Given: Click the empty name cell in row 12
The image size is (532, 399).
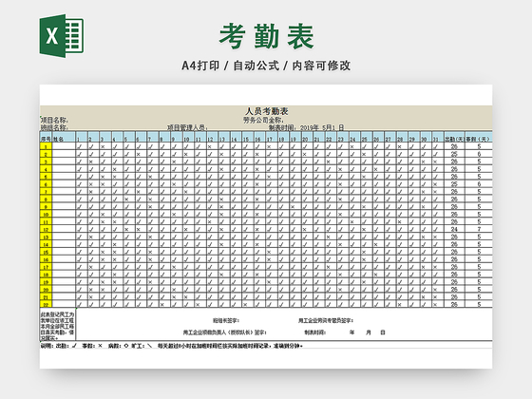Looking at the screenshot, I should (64, 229).
